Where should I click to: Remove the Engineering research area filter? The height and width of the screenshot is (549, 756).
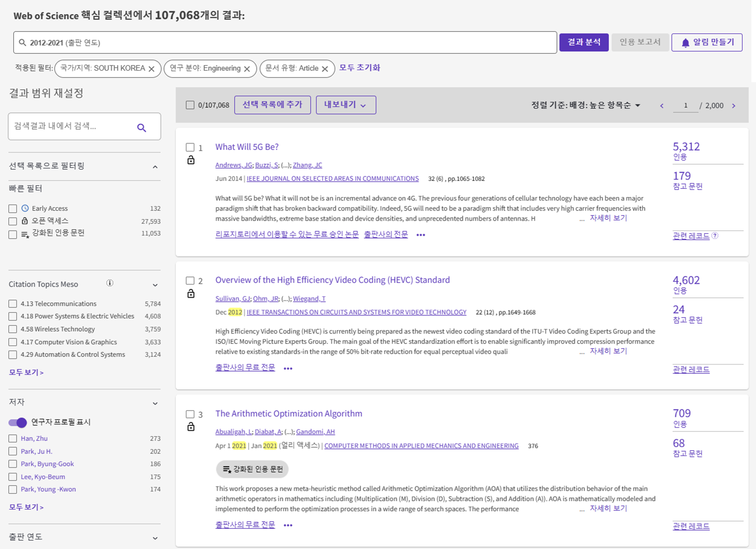(x=247, y=69)
